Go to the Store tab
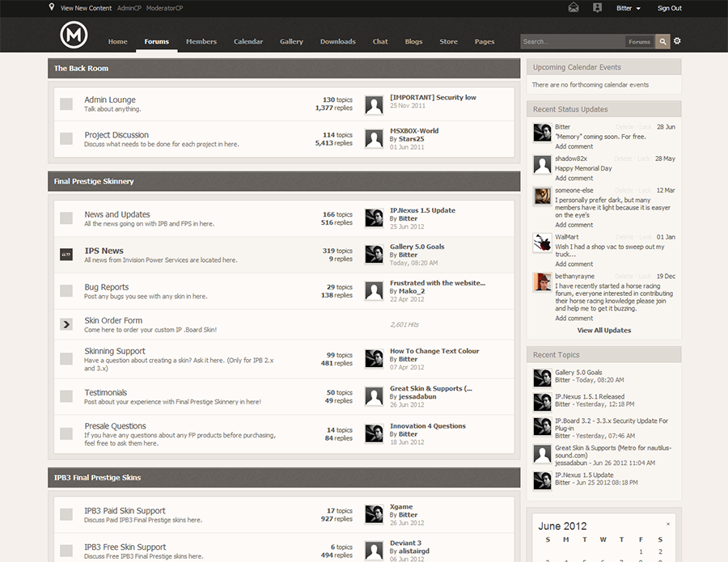Viewport: 728px width, 562px height. pos(448,41)
